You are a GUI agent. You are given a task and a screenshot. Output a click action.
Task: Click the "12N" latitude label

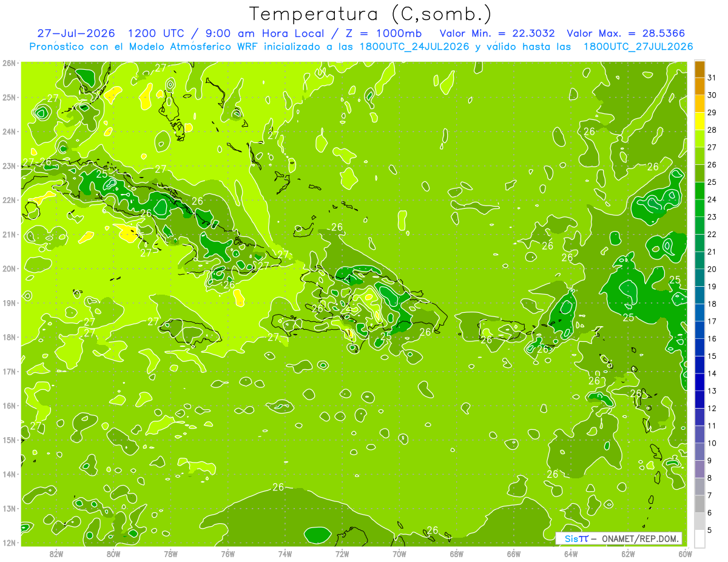pyautogui.click(x=9, y=543)
